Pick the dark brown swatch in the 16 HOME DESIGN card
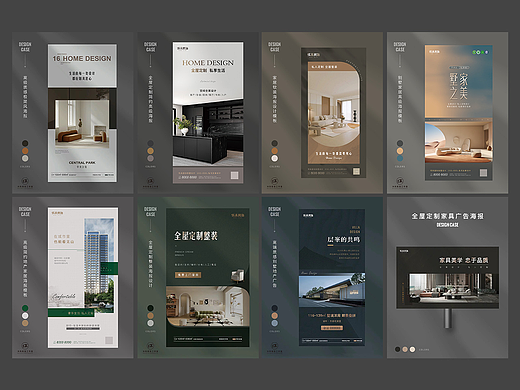 click(x=25, y=143)
